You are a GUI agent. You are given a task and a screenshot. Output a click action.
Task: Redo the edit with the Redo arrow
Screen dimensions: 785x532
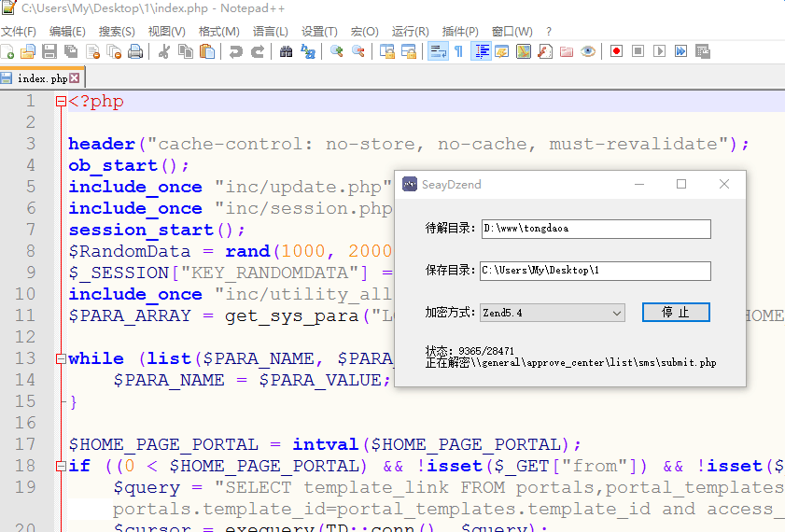click(x=258, y=51)
